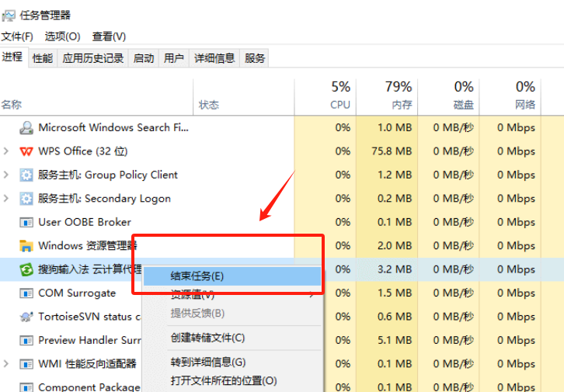Open the 选项(O) menu

(x=62, y=36)
